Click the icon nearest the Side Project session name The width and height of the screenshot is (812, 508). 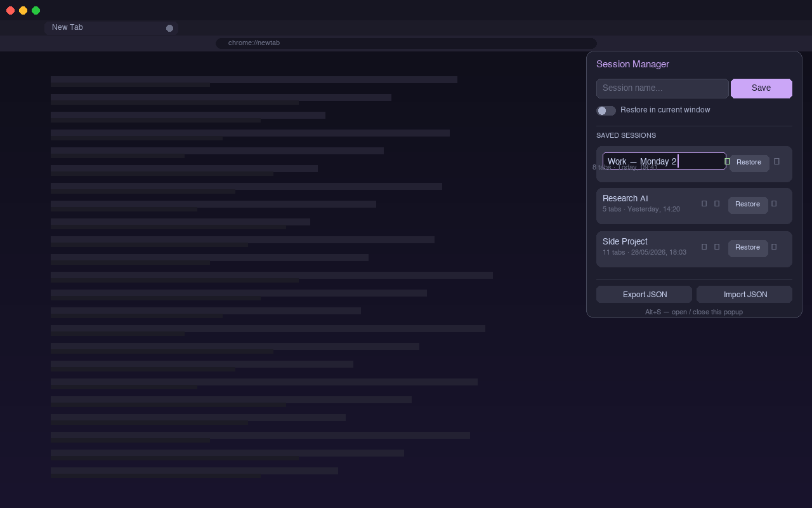pyautogui.click(x=704, y=247)
